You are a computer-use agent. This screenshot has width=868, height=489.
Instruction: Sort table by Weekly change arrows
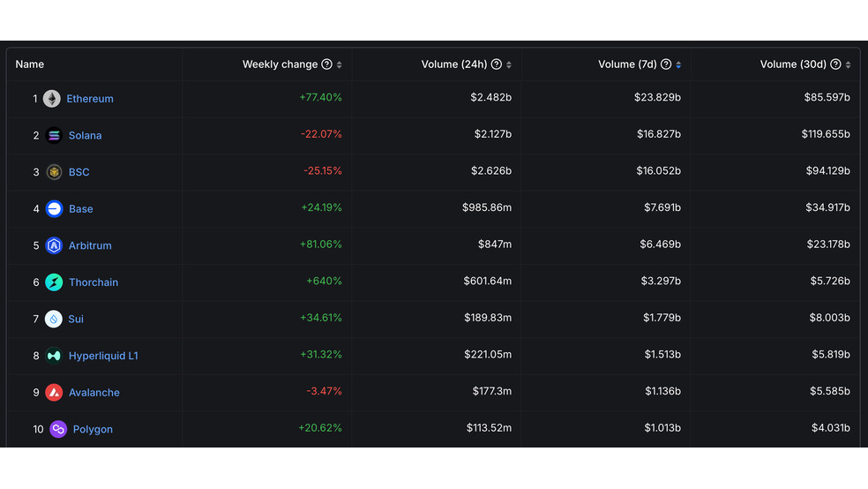coord(340,64)
